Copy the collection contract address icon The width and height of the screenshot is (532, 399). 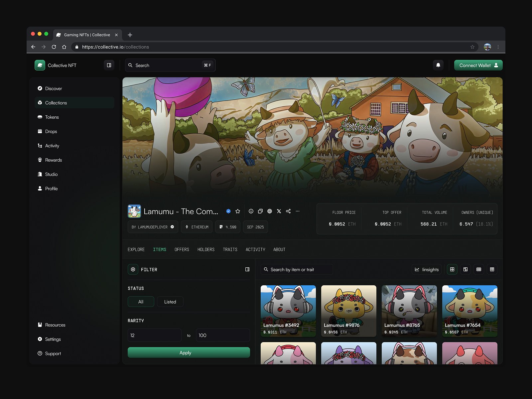point(260,211)
